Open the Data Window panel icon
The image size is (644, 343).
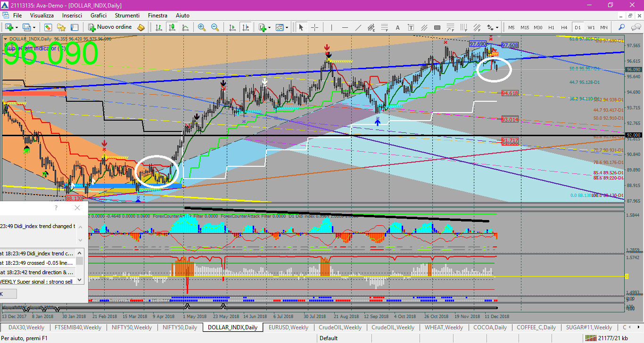pyautogui.click(x=74, y=27)
